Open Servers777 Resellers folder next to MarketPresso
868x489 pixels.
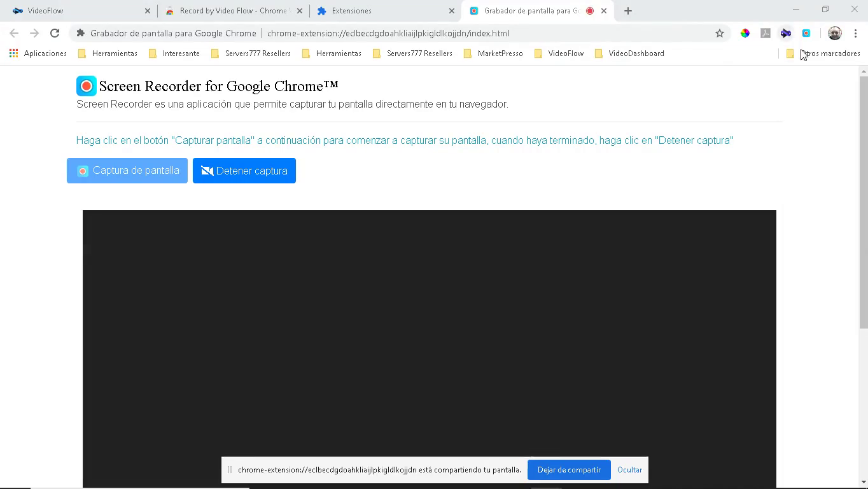coord(412,53)
